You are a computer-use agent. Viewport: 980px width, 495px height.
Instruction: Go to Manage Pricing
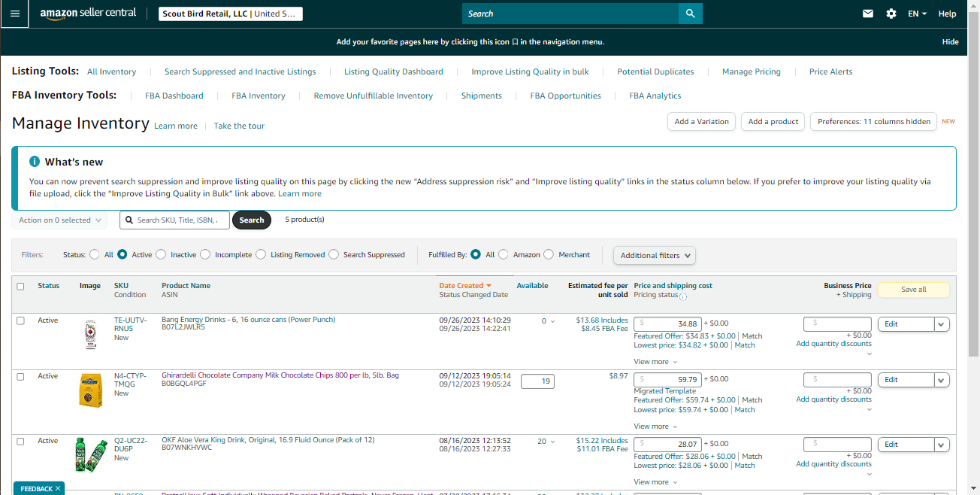click(x=752, y=72)
